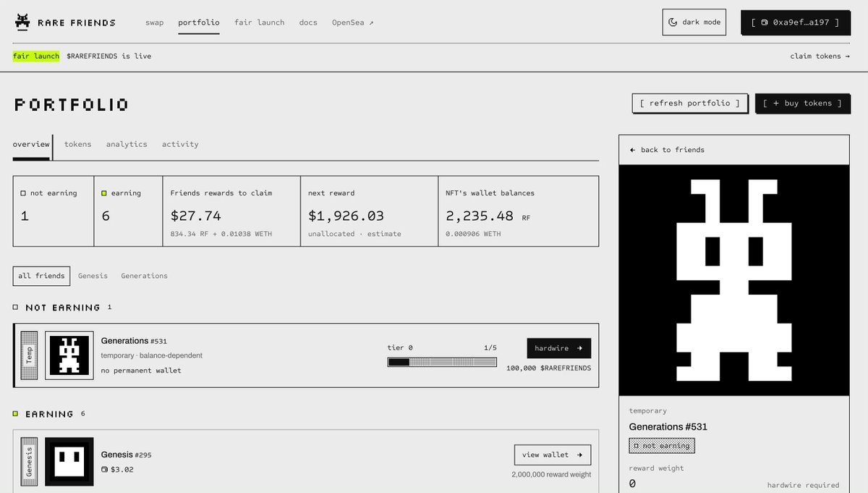This screenshot has width=868, height=493.
Task: Click the tier 0 progress bar
Action: pyautogui.click(x=442, y=362)
